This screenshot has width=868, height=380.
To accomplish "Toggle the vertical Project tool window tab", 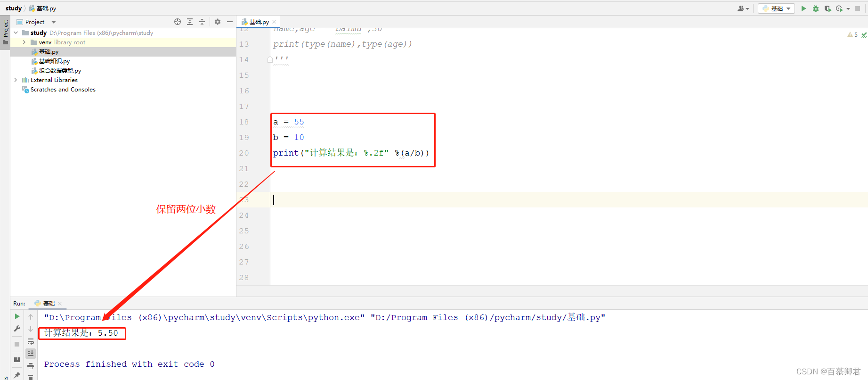I will tap(5, 32).
